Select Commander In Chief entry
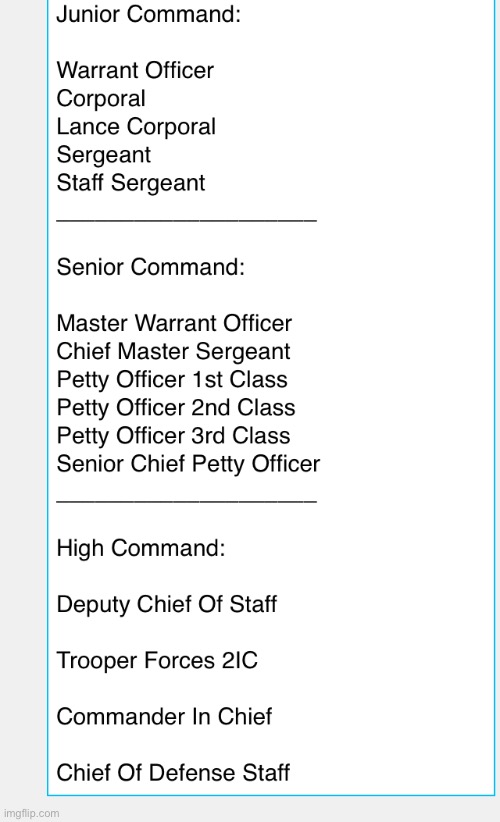 164,717
